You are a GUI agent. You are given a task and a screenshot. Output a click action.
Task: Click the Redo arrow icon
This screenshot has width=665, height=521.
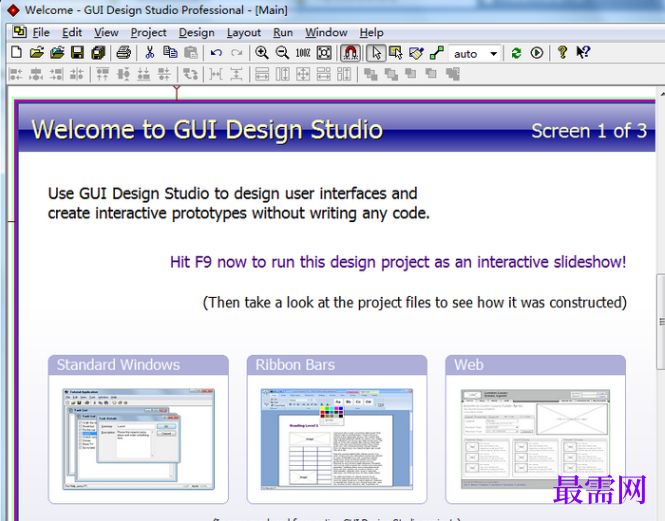point(237,53)
